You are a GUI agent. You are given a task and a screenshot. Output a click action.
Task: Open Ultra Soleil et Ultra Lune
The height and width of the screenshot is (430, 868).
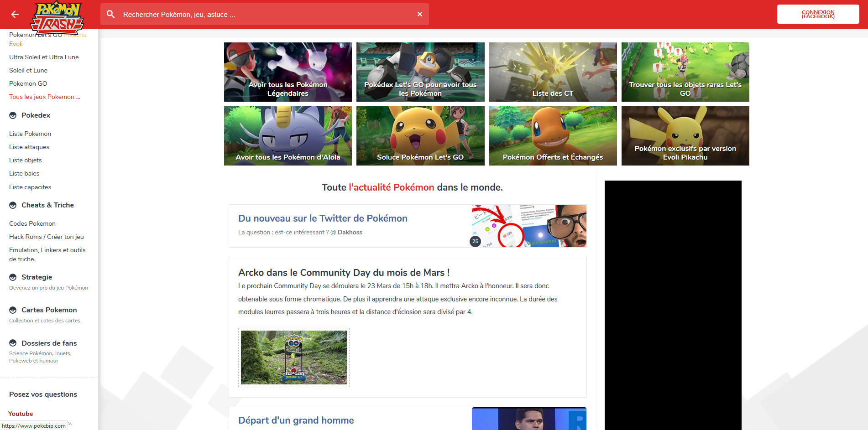point(44,57)
